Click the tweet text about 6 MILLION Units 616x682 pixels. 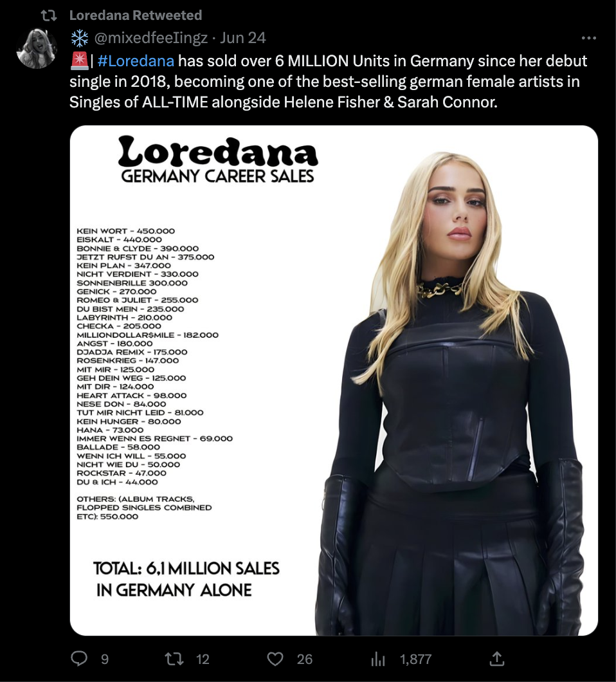(x=328, y=81)
